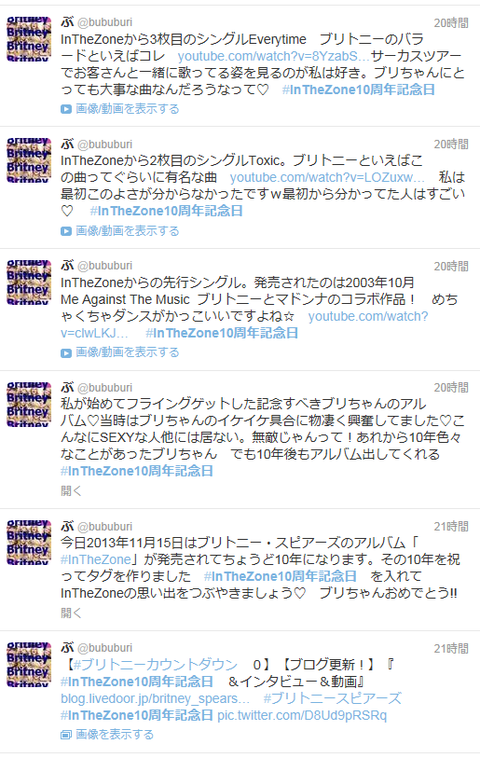This screenshot has width=480, height=758.
Task: Expand 画像/動画を表示する under the Everytime tweet
Action: [x=127, y=109]
